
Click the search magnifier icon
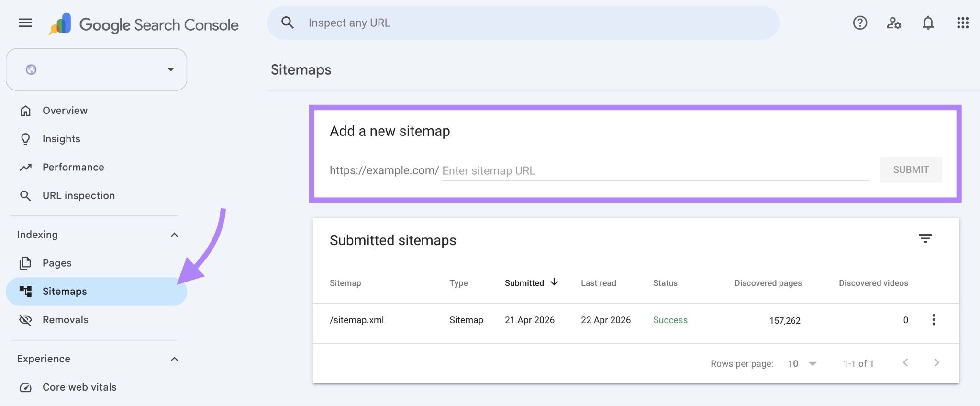tap(287, 23)
